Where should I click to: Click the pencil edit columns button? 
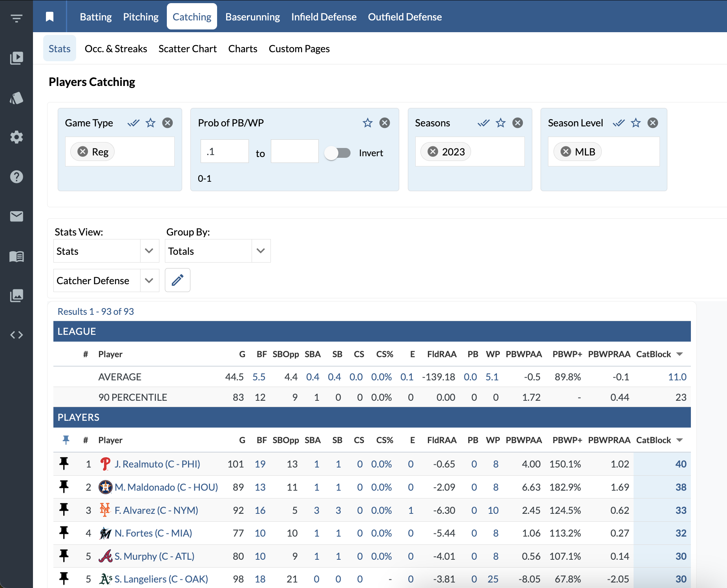click(x=177, y=280)
